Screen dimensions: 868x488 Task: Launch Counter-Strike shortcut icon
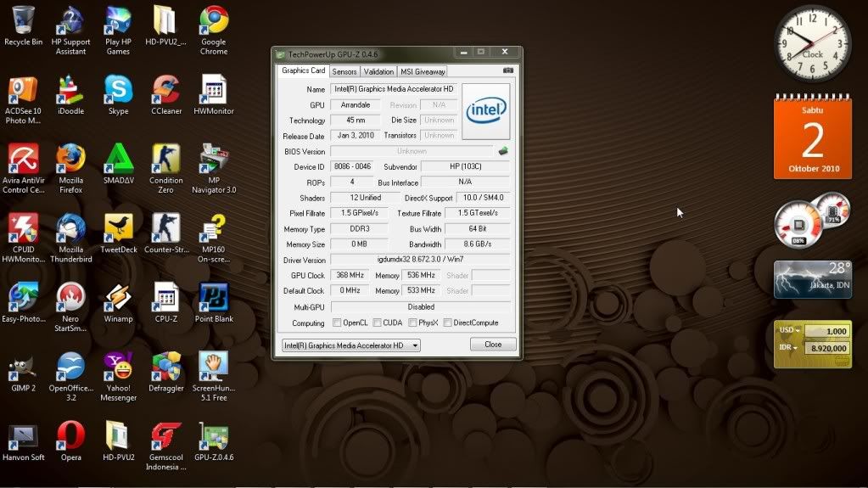coord(166,233)
